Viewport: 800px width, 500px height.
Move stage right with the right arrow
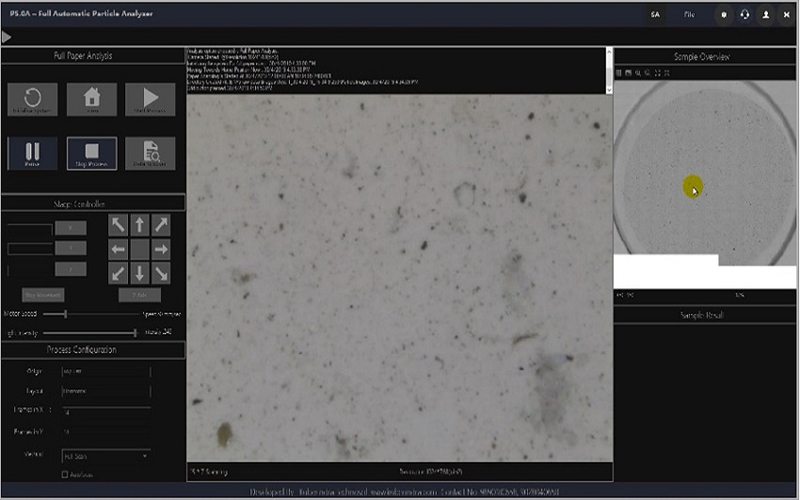click(161, 249)
